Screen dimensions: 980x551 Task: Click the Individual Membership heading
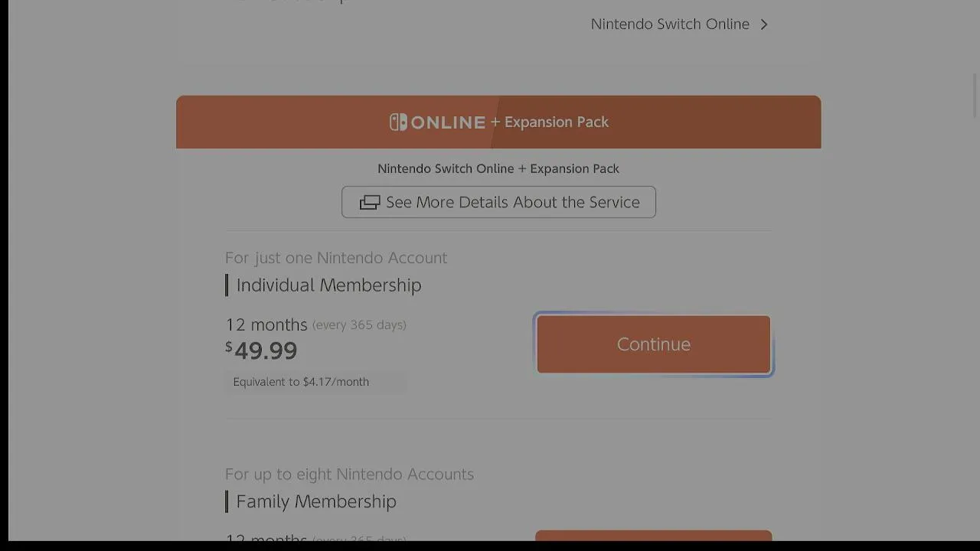click(x=328, y=285)
